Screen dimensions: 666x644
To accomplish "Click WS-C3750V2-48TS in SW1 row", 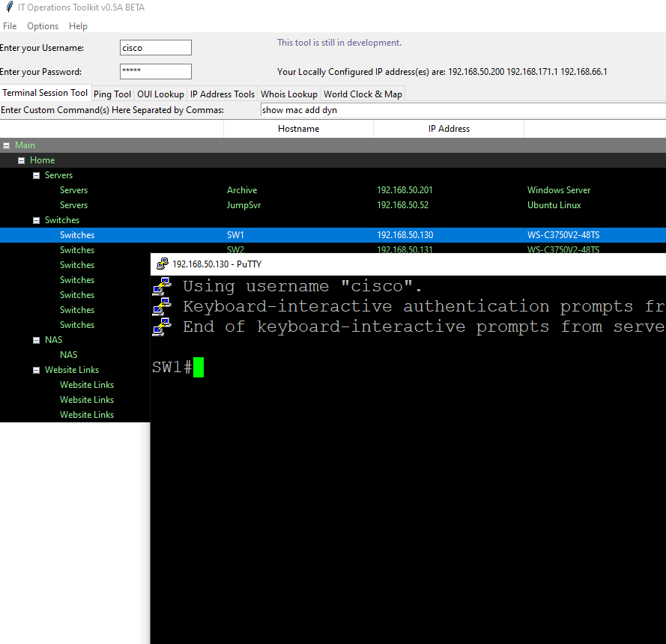I will pyautogui.click(x=563, y=235).
